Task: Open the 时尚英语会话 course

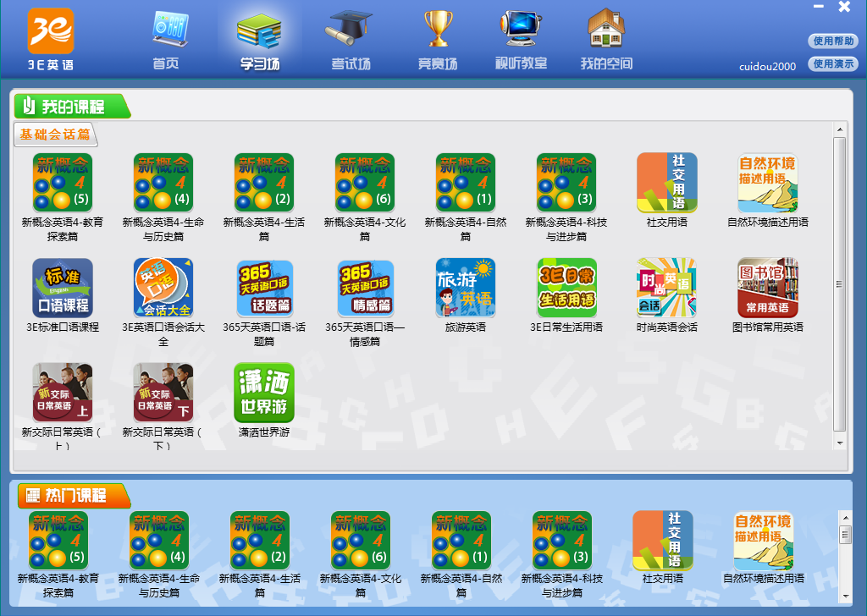Action: [x=666, y=289]
